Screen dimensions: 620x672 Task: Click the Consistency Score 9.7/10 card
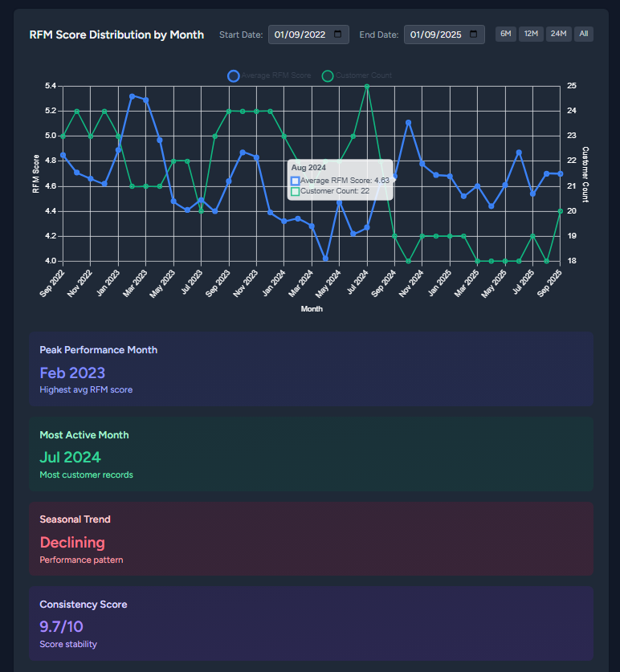(311, 623)
